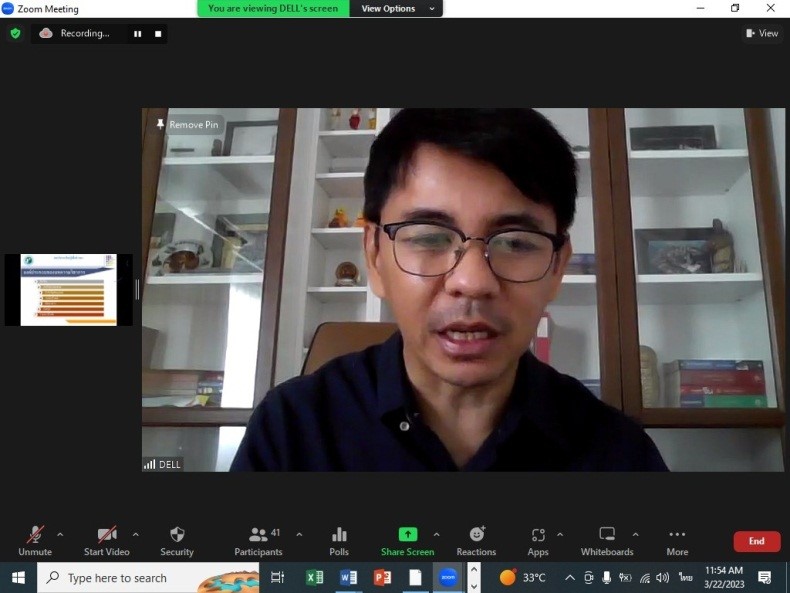Expand video options arrow beside Start Video
This screenshot has height=593, width=790.
point(136,534)
